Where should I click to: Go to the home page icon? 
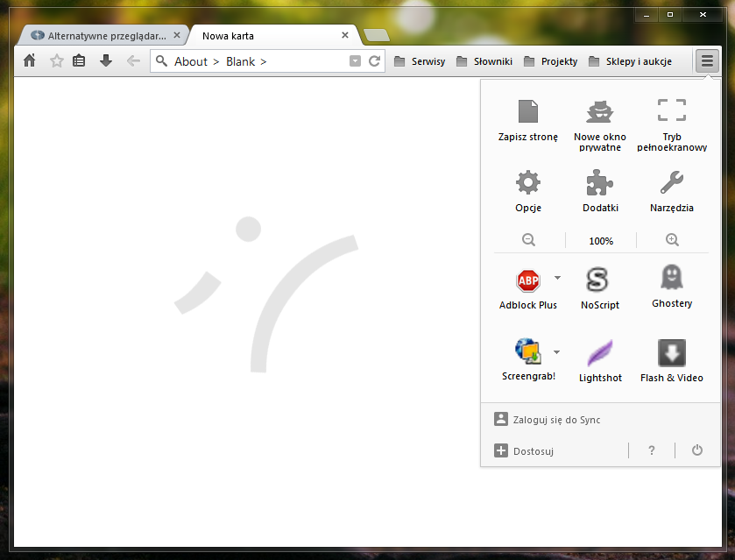tap(30, 61)
